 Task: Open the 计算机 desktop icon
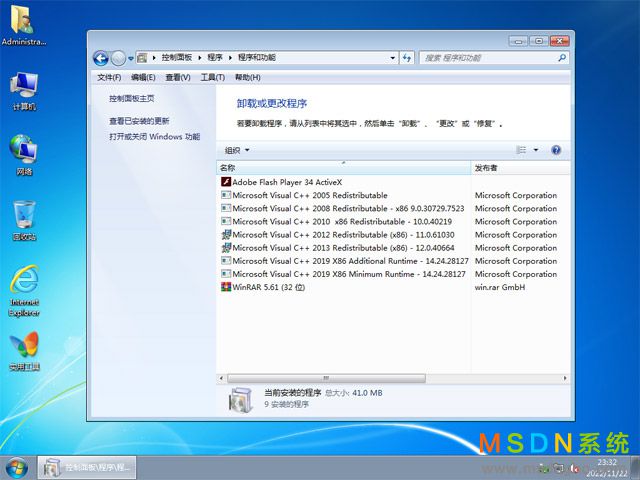tap(24, 91)
